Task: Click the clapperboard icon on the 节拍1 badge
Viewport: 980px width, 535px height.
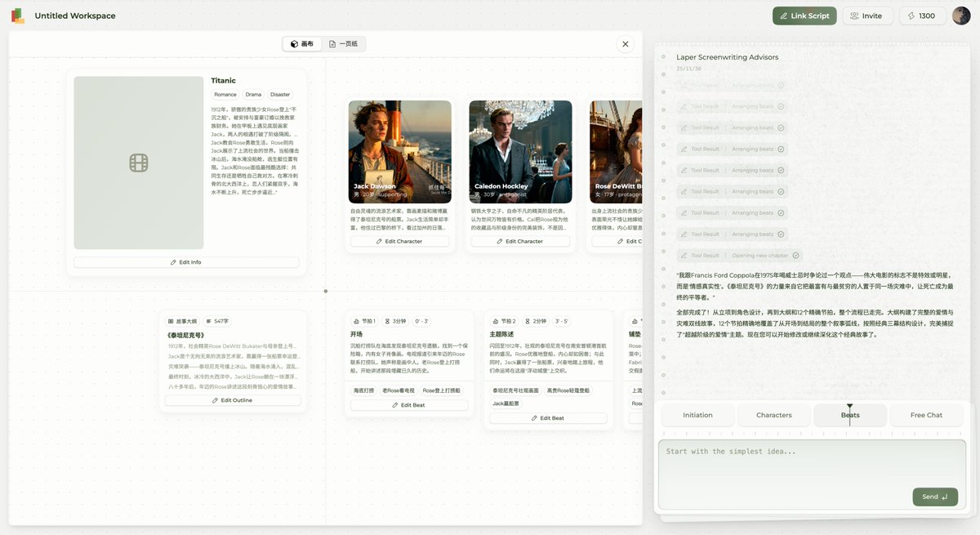Action: pyautogui.click(x=357, y=320)
